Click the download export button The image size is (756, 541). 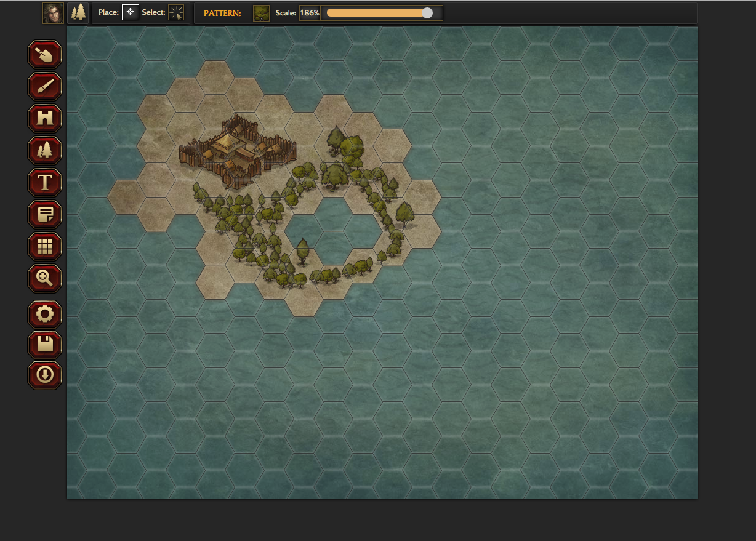click(45, 375)
